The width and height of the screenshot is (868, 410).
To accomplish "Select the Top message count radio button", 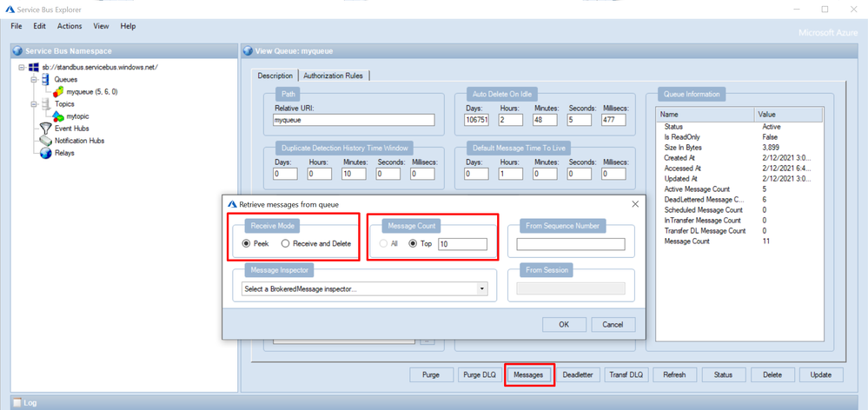I will 413,243.
